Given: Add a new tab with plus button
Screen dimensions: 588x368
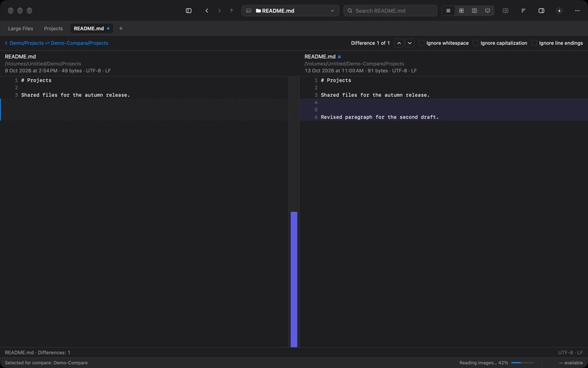Looking at the screenshot, I should point(121,29).
